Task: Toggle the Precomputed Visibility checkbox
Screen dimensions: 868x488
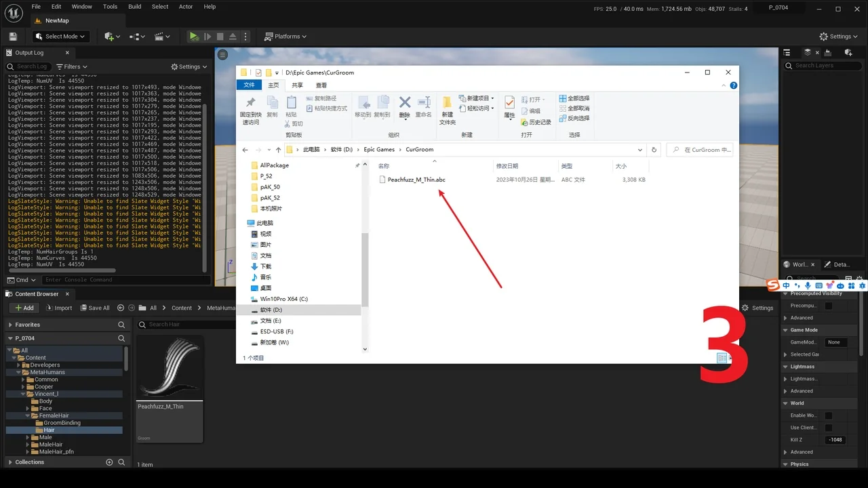Action: pyautogui.click(x=828, y=306)
